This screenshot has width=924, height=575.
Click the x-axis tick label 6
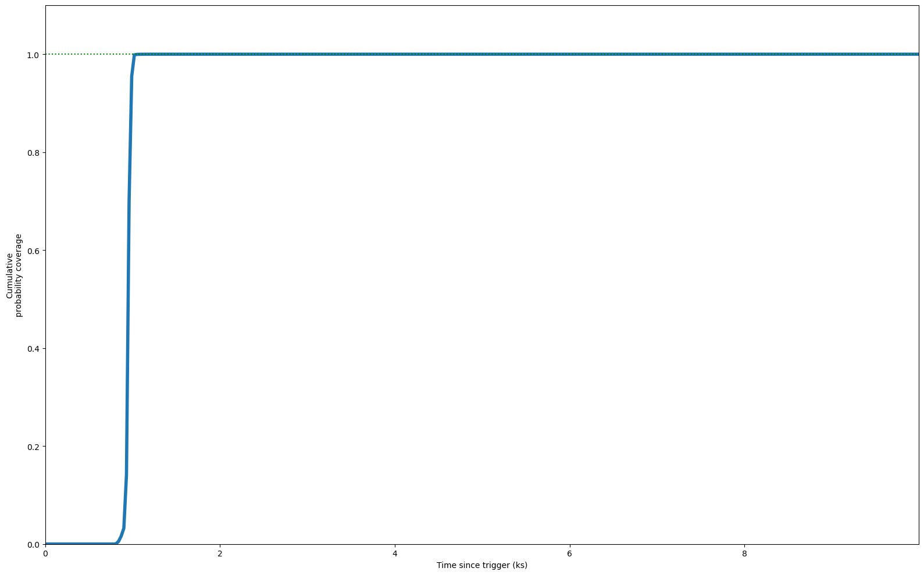tap(570, 553)
